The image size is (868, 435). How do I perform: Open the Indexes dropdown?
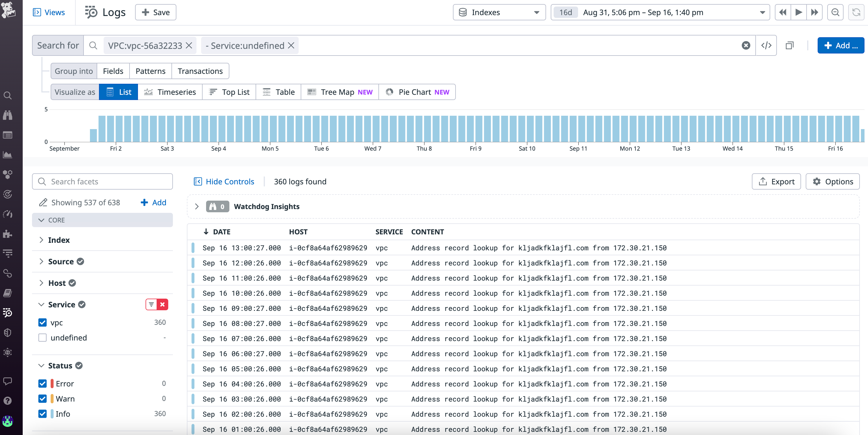tap(499, 12)
